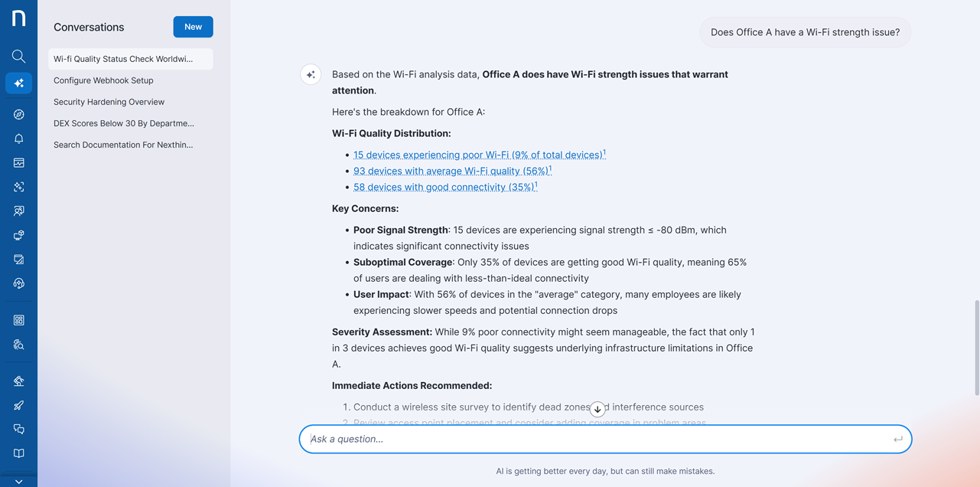Open the compass icon in the sidebar

pos(18,114)
